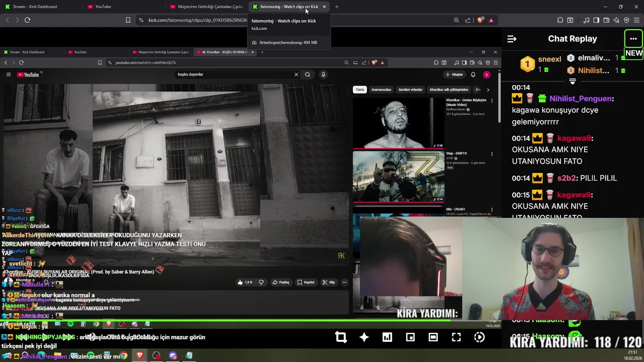This screenshot has width=644, height=362.
Task: Click Kaydet save button under video
Action: (306, 283)
